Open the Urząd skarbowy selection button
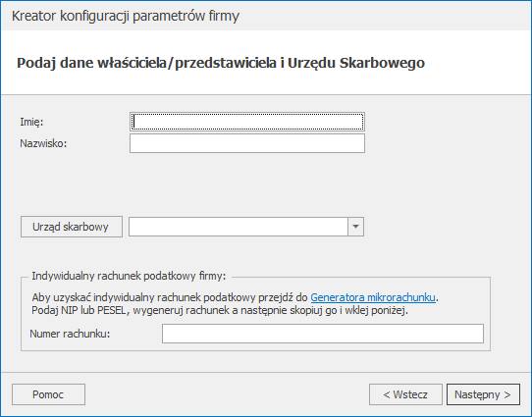Image resolution: width=532 pixels, height=417 pixels. [x=72, y=227]
